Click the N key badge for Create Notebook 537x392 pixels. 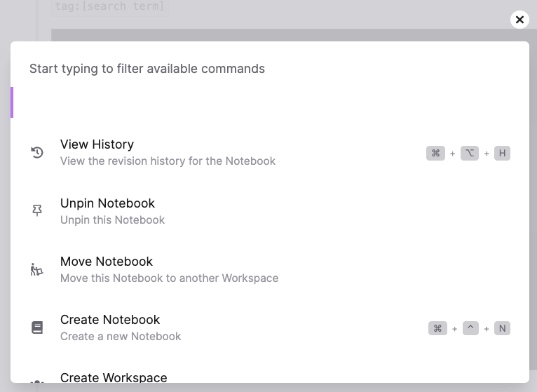(502, 328)
